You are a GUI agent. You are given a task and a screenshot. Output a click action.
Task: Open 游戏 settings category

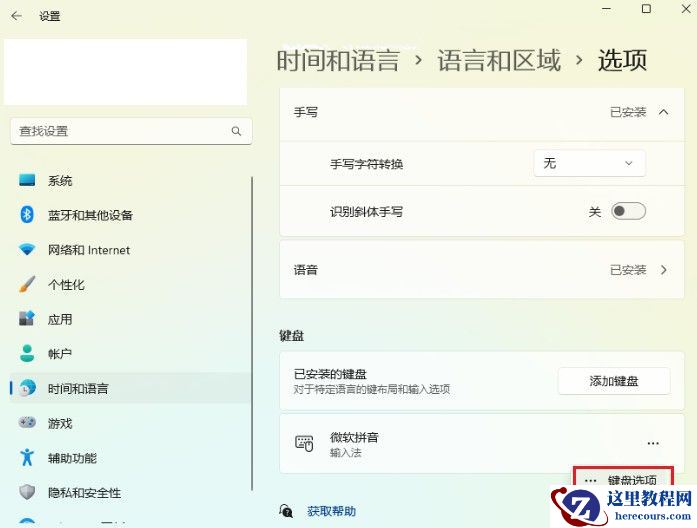point(130,423)
